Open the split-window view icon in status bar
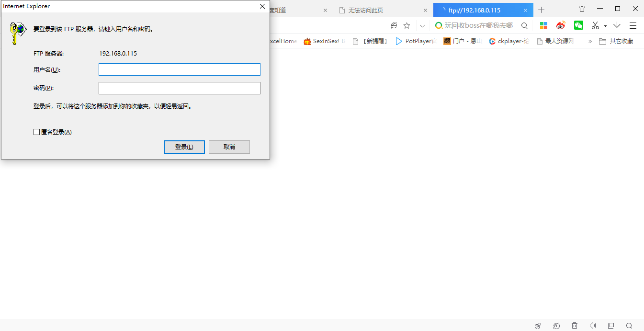This screenshot has width=644, height=331. tap(611, 325)
